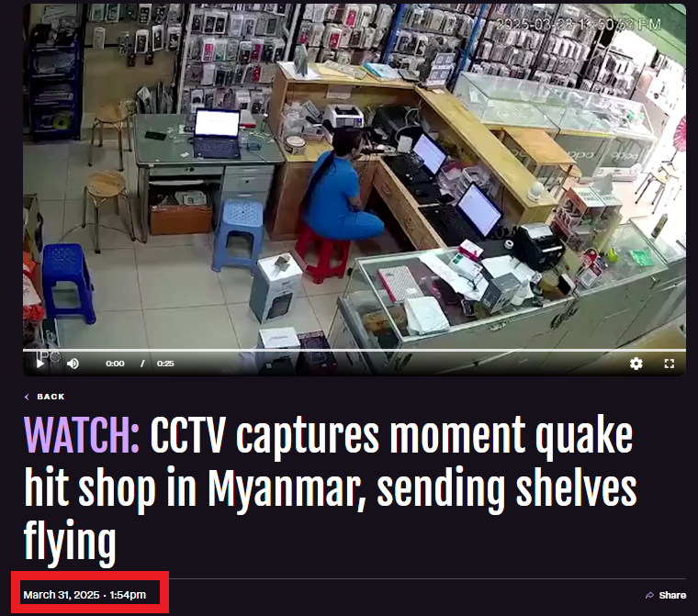Click the purple back chevron arrow
The width and height of the screenshot is (698, 616).
point(27,397)
